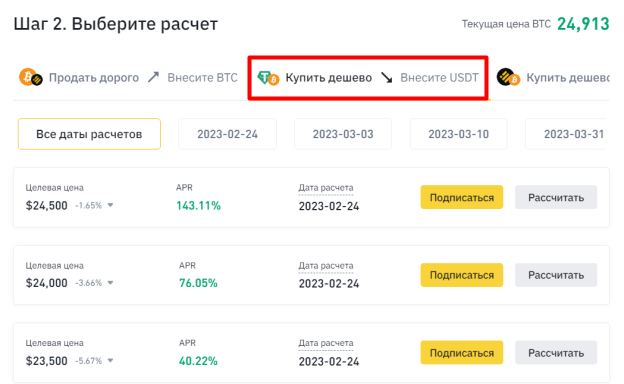Image resolution: width=624 pixels, height=384 pixels.
Task: Click the upward arrow next to Продать дорого
Action: pyautogui.click(x=153, y=77)
